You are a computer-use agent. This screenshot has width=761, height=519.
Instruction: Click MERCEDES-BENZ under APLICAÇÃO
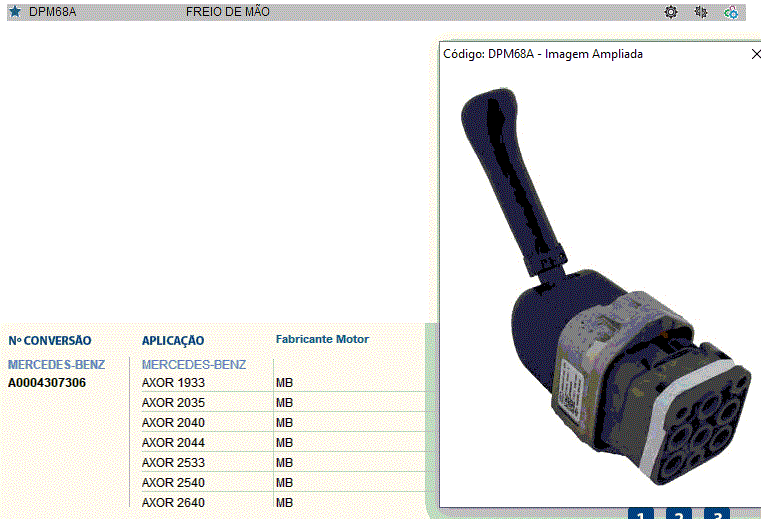tap(193, 365)
